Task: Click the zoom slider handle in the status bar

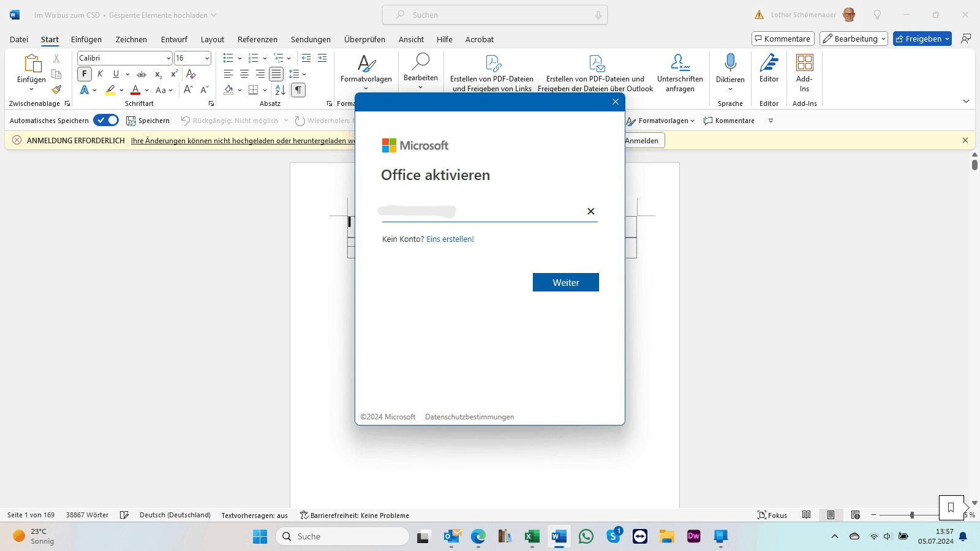Action: pos(912,515)
